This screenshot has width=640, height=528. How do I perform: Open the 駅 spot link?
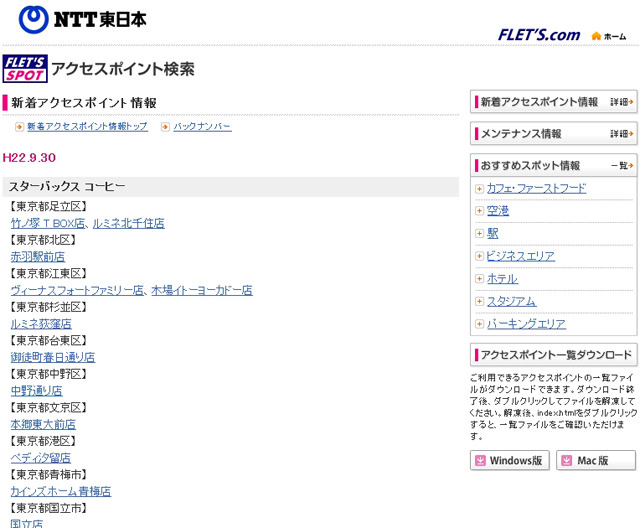[492, 233]
